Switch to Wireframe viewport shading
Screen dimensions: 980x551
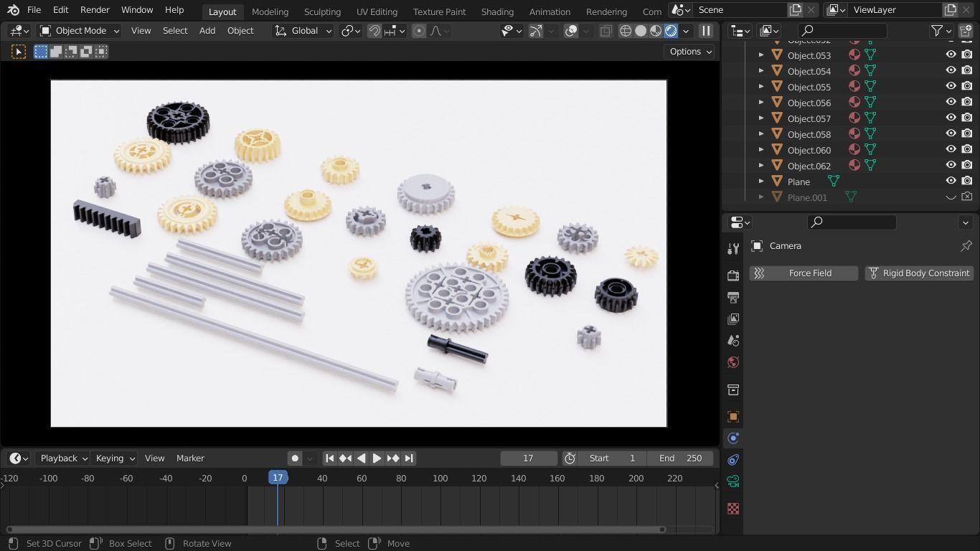pos(626,31)
